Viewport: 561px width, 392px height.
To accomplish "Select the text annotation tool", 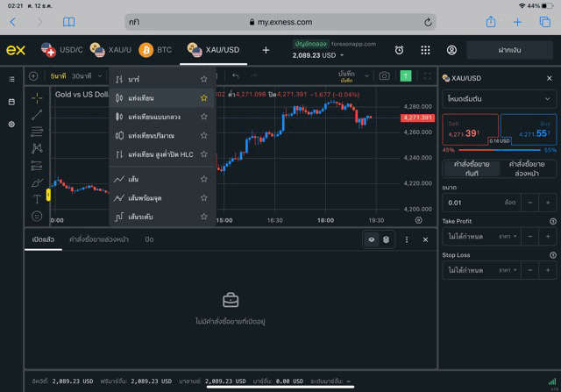I will pos(37,199).
